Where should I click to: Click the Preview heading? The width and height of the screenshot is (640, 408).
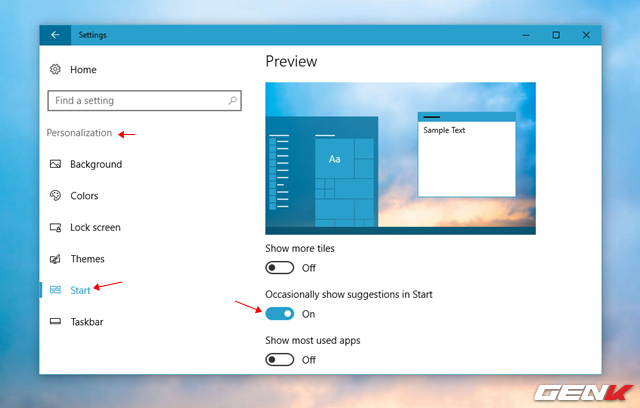point(291,61)
